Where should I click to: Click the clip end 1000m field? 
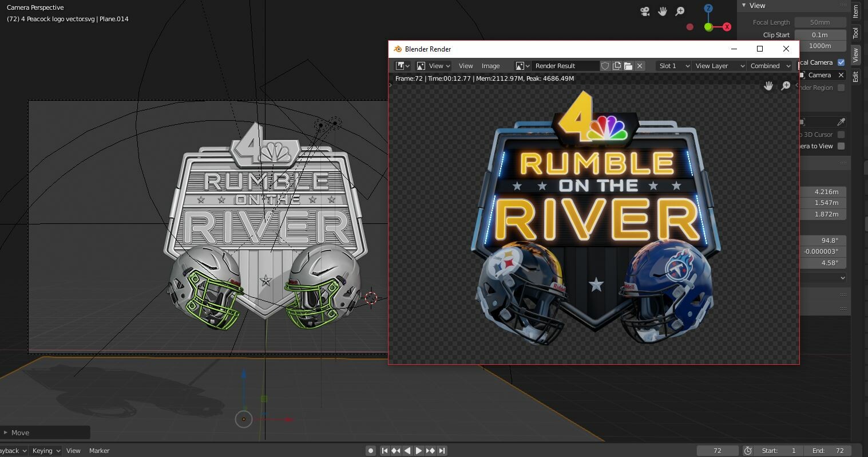pos(820,46)
